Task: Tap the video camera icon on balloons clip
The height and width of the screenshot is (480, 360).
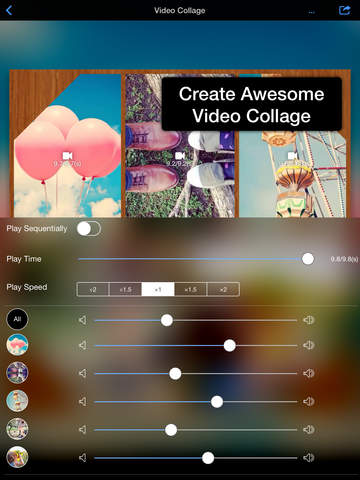Action: point(68,156)
